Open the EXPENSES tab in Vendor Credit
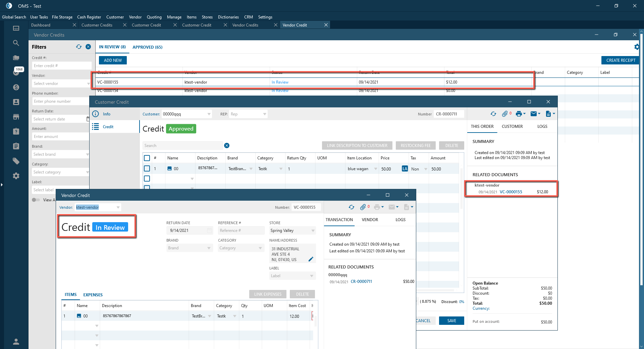 pos(93,295)
